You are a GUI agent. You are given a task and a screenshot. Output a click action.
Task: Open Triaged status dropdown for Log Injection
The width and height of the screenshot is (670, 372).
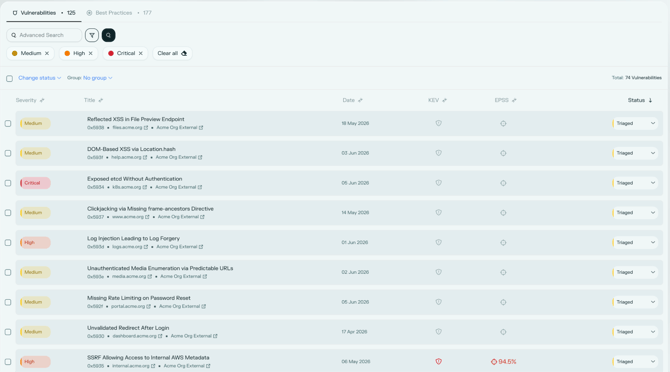tap(635, 242)
